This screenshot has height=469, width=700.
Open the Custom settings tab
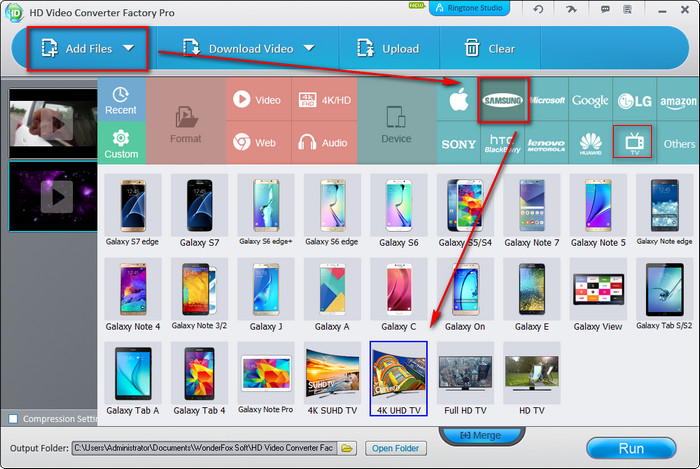coord(121,143)
